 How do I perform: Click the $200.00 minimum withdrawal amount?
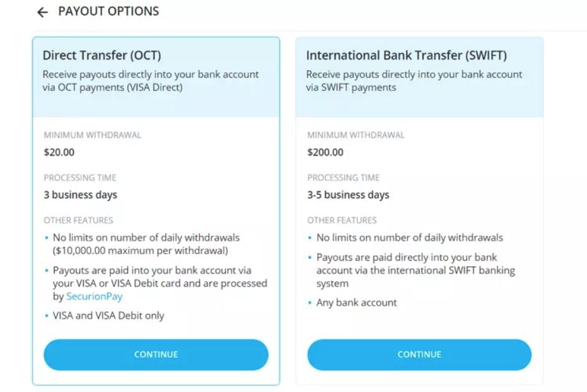pyautogui.click(x=325, y=152)
